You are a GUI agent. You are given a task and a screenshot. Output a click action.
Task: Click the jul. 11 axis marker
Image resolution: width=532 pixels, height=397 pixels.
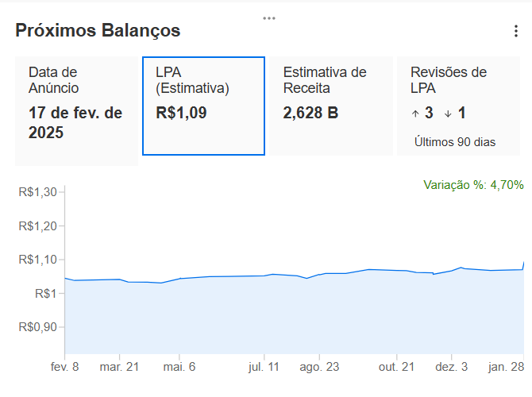[x=264, y=367]
